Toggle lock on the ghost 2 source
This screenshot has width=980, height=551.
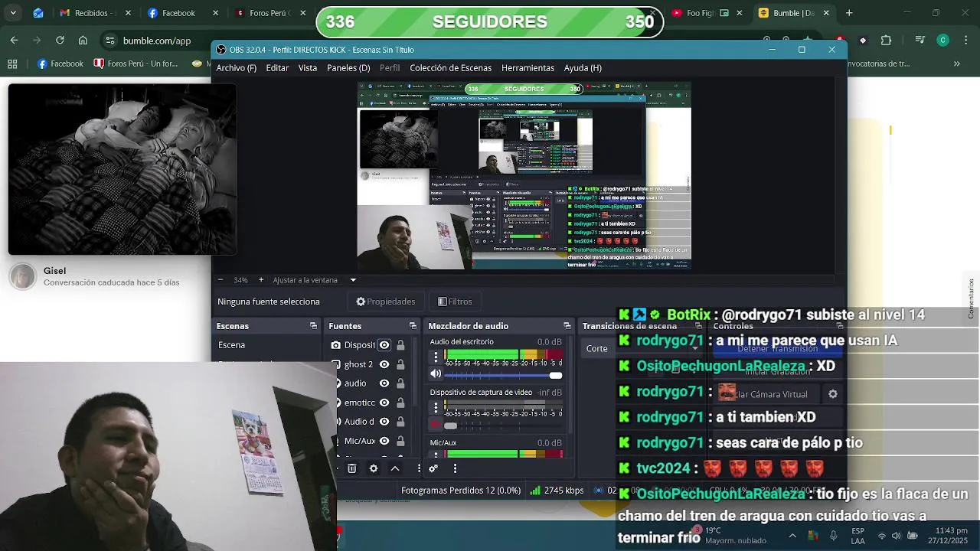[400, 364]
